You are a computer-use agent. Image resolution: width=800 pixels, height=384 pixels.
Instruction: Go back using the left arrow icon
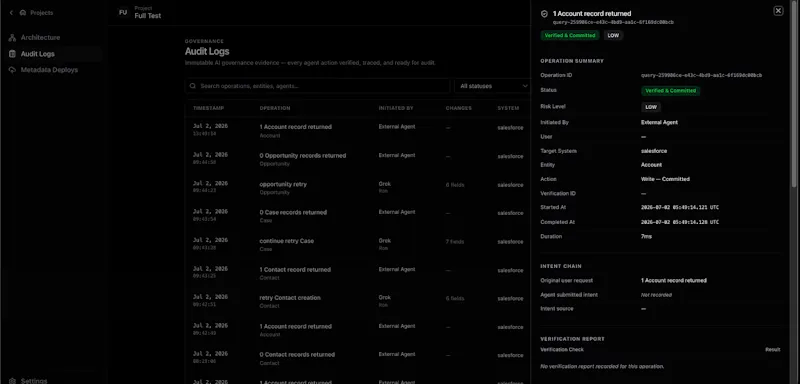[x=11, y=13]
